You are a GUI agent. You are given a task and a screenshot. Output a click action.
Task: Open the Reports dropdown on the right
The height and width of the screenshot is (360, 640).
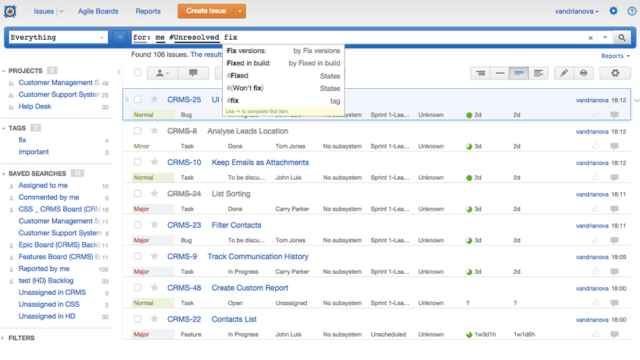pyautogui.click(x=616, y=56)
